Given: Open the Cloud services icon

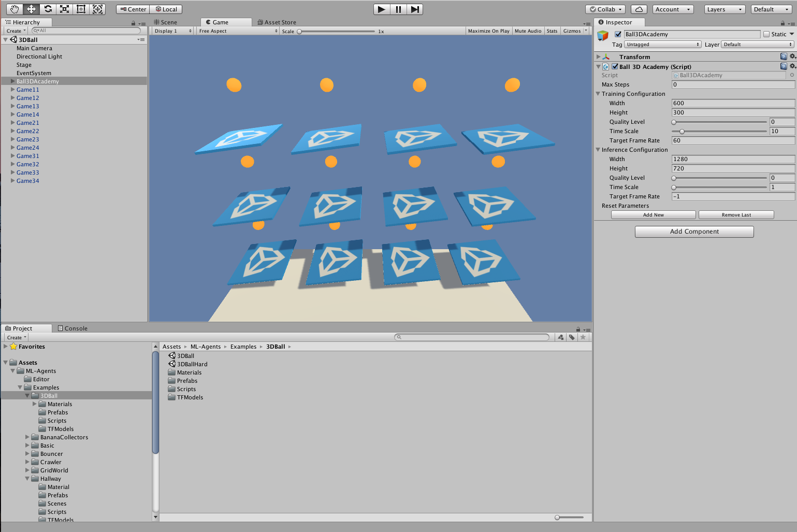Looking at the screenshot, I should 639,9.
